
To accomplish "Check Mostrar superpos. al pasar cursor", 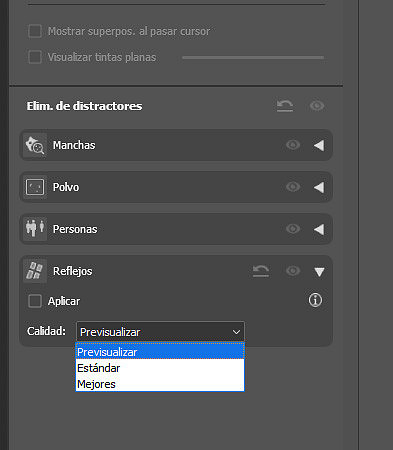I will pyautogui.click(x=35, y=31).
